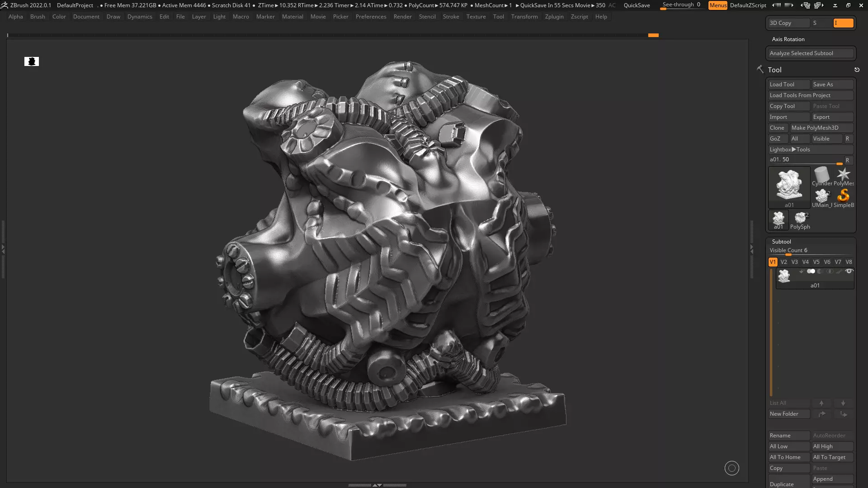Select visibility set V2
This screenshot has height=488, width=868.
783,262
